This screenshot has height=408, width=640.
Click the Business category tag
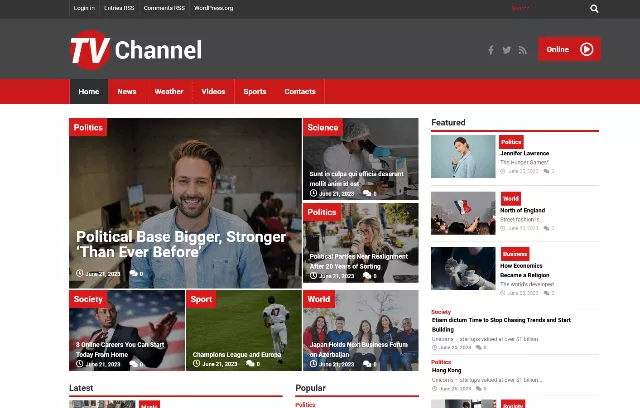click(x=515, y=254)
